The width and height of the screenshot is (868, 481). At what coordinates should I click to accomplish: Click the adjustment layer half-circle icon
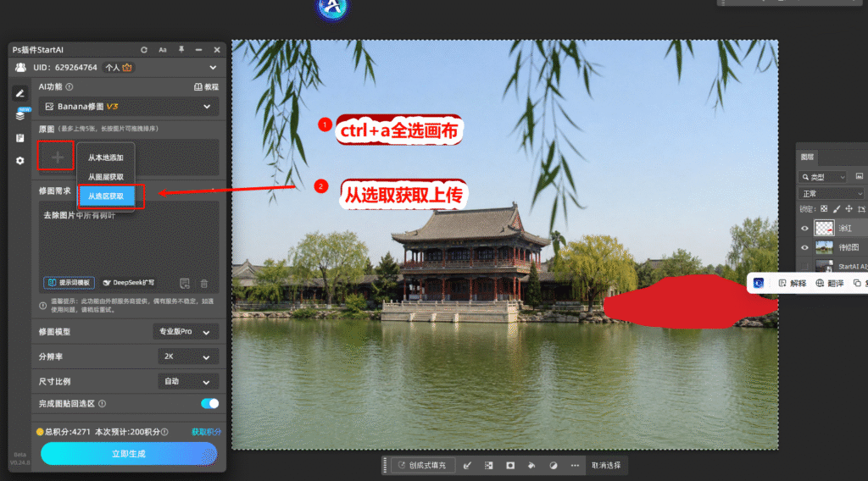point(553,466)
